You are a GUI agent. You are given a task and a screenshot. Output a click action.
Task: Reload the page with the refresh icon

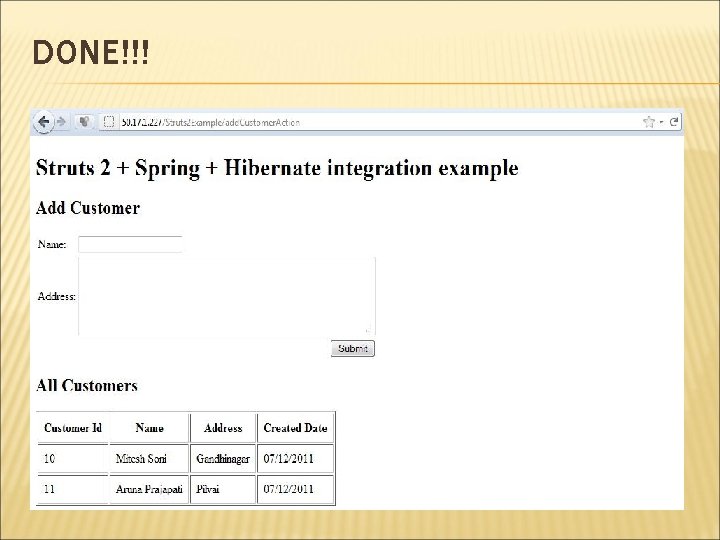tap(674, 122)
